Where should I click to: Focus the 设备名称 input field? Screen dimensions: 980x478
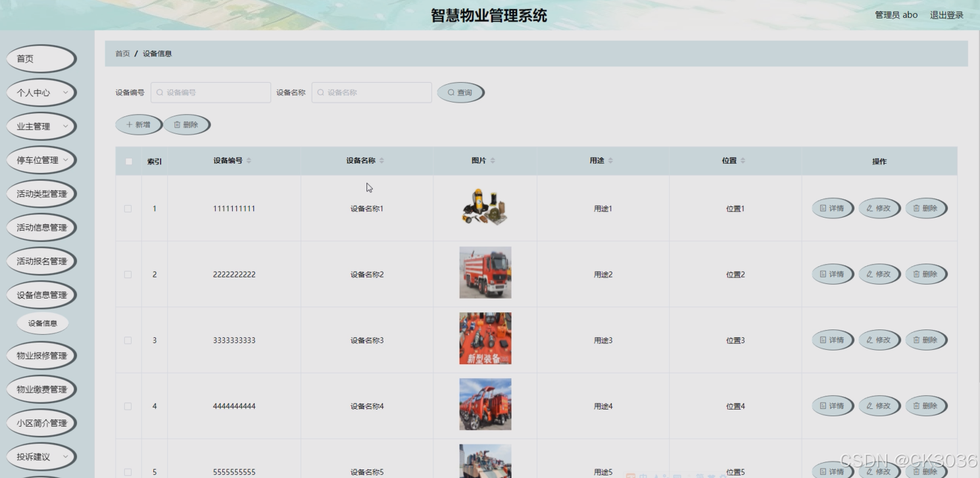372,93
